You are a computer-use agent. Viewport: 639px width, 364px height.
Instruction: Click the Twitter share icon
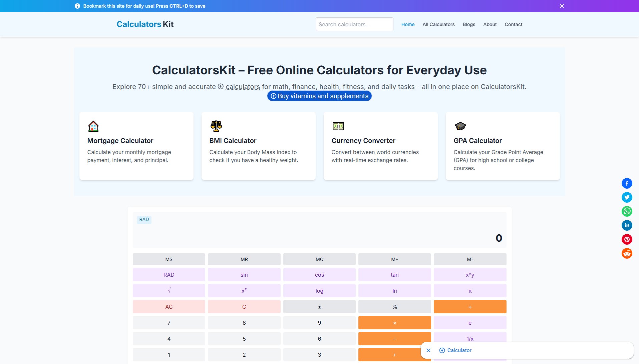coord(627,197)
